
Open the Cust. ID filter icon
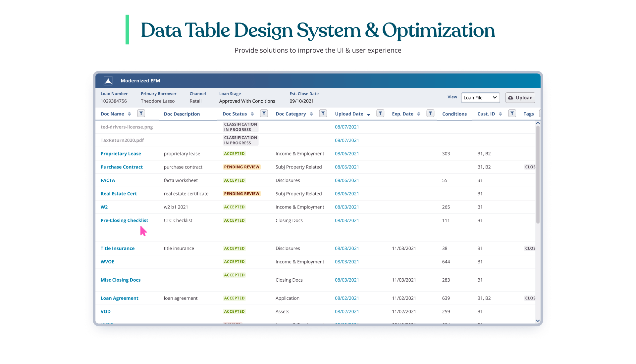[x=512, y=114]
